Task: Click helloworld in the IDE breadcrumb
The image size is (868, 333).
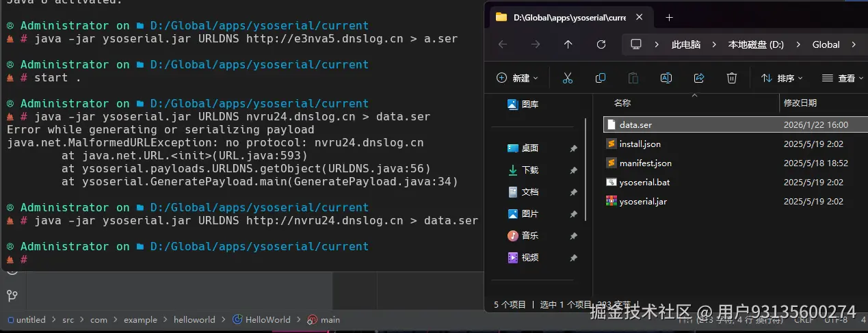Action: pos(194,319)
